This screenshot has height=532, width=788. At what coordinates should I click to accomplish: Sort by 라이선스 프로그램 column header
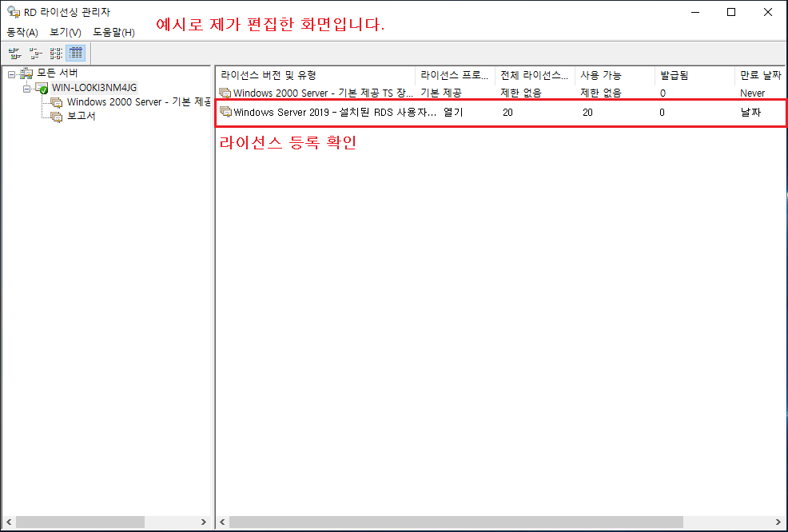tap(456, 75)
